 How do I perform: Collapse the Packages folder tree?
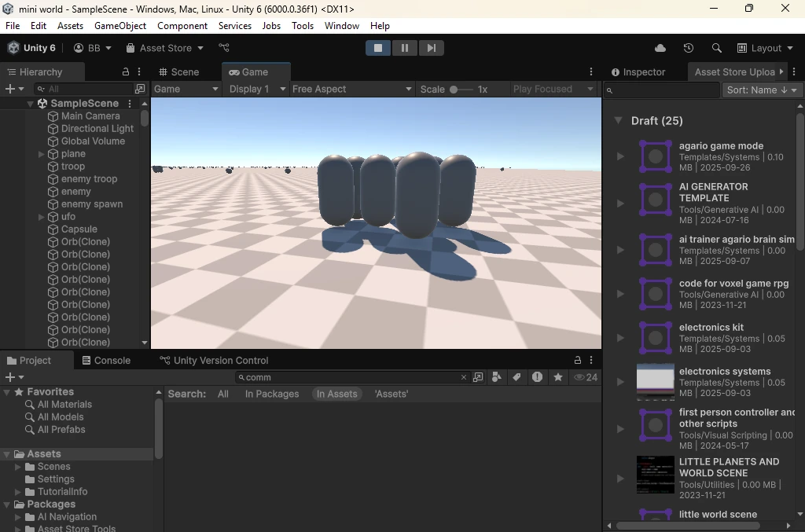tap(6, 504)
